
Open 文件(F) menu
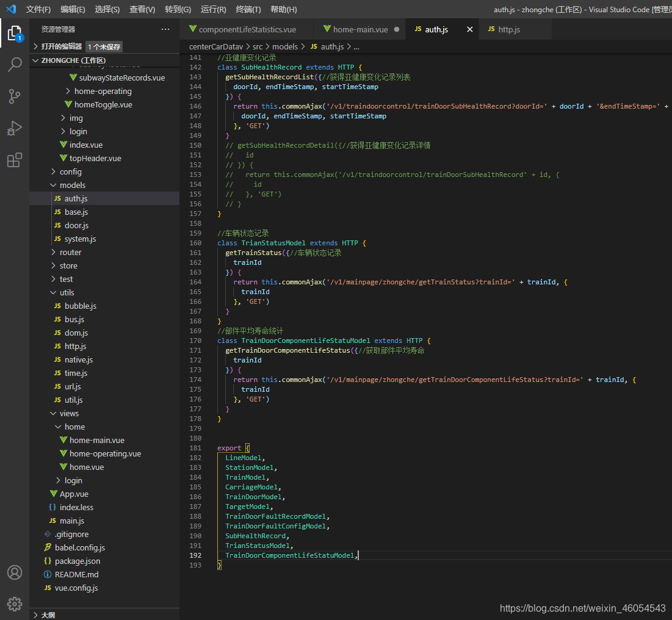(x=38, y=9)
